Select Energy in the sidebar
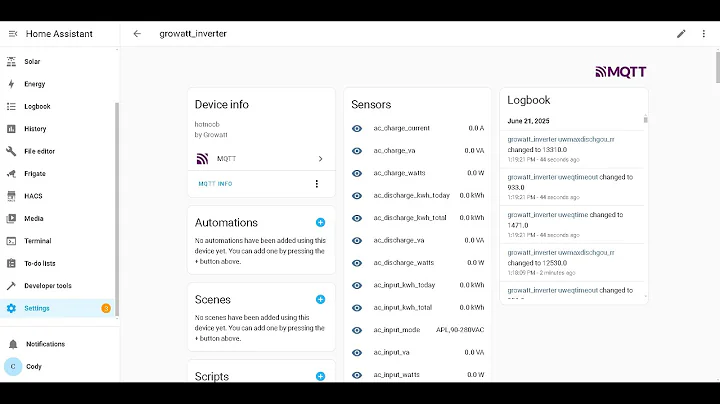The width and height of the screenshot is (720, 404). (x=35, y=84)
